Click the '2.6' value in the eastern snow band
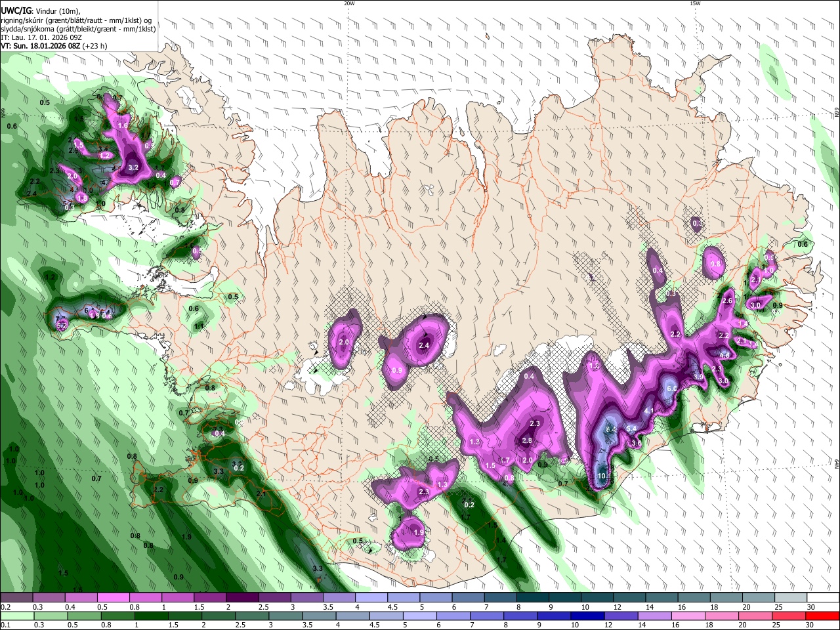Viewport: 840px width, 630px height. click(726, 301)
